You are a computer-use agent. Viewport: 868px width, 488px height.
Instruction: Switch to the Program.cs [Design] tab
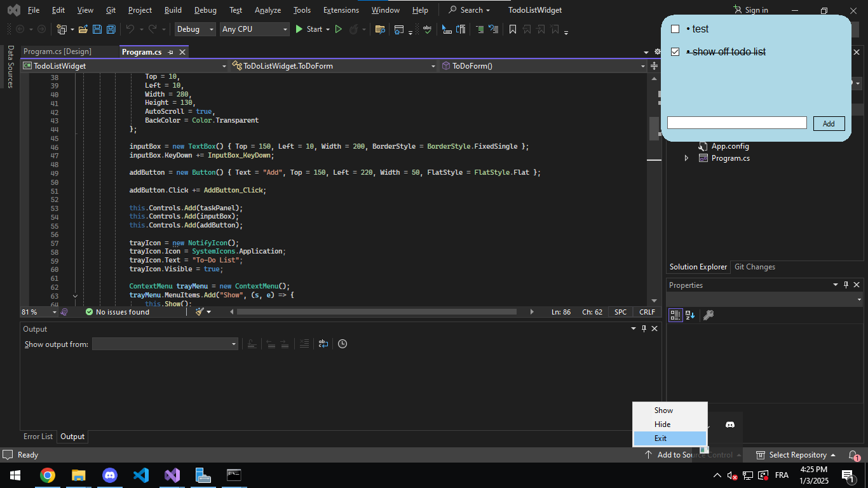pyautogui.click(x=57, y=51)
